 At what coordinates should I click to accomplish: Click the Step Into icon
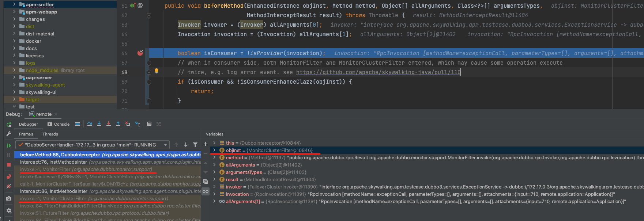(x=99, y=124)
